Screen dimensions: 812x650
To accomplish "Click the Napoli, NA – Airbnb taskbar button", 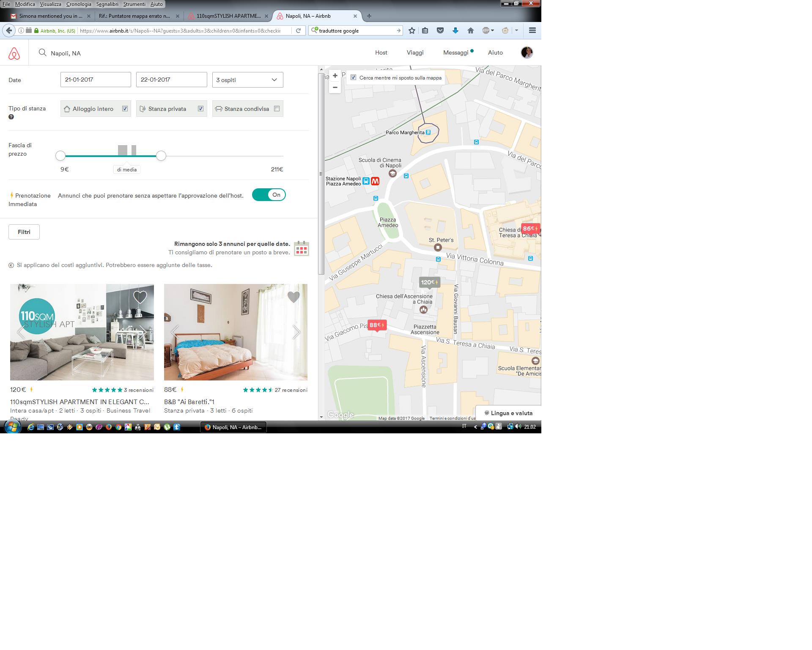I will point(233,427).
